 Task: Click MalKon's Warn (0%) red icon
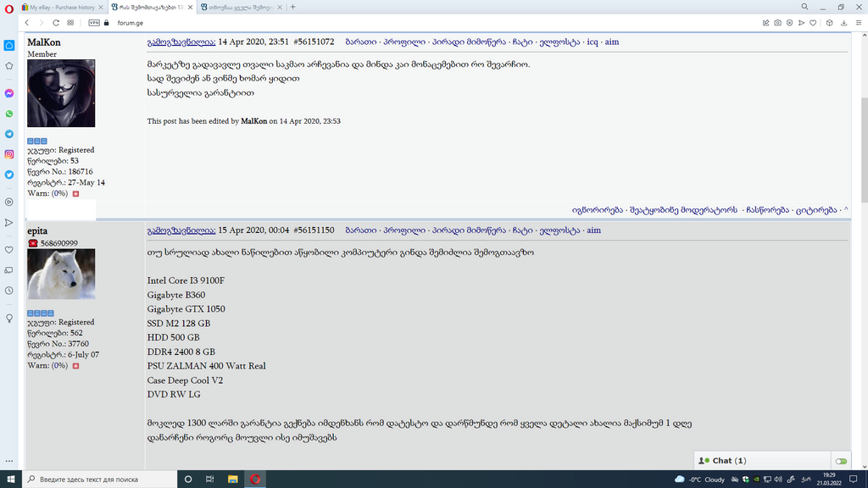coord(75,194)
